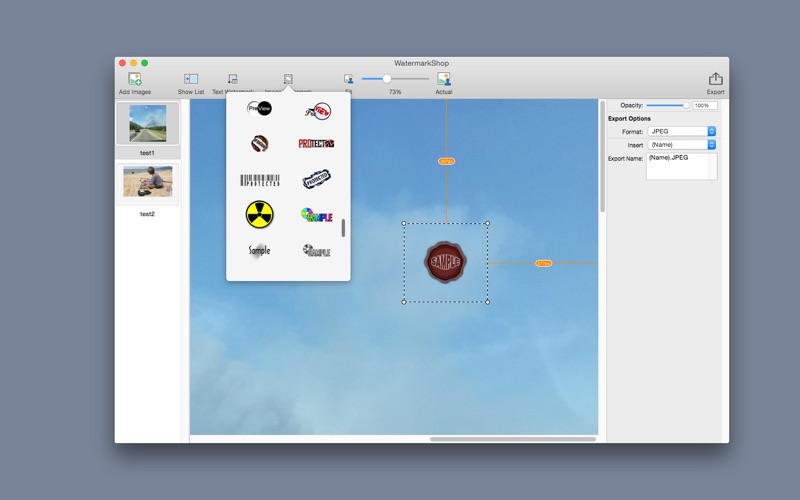800x500 pixels.
Task: Click the watermark popover scrollbar
Action: tap(343, 228)
